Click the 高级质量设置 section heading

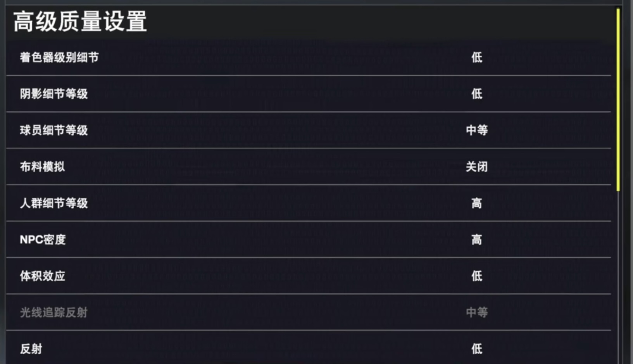80,21
